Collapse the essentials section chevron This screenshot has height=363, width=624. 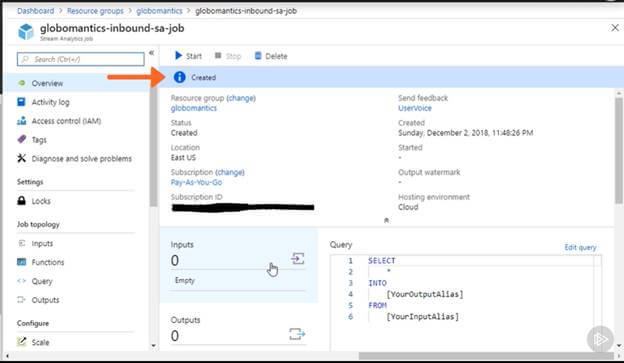tap(386, 220)
